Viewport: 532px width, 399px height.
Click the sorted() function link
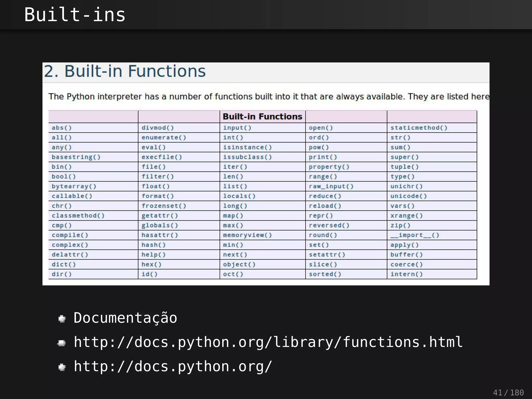click(325, 274)
